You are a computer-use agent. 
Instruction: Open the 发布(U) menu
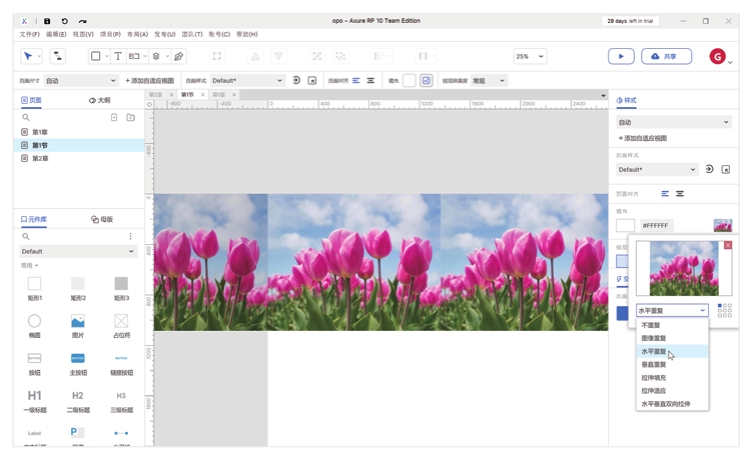[164, 34]
